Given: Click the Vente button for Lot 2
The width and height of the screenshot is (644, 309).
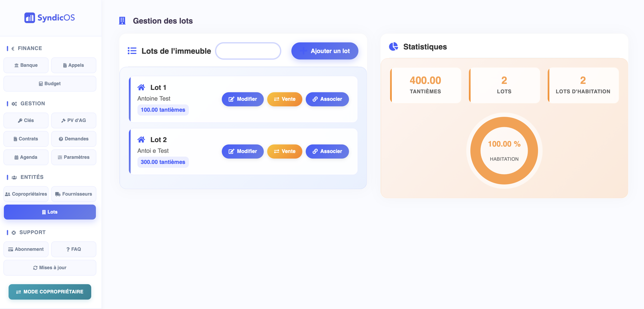Looking at the screenshot, I should pos(285,151).
